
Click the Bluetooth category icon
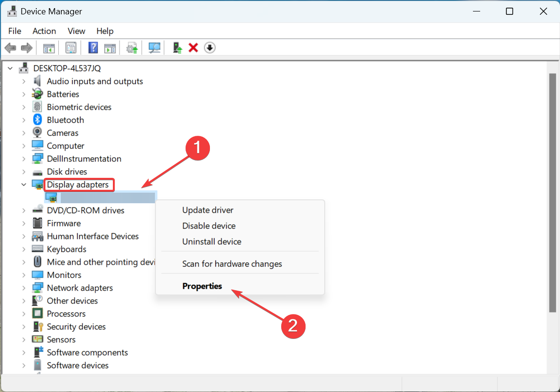37,120
